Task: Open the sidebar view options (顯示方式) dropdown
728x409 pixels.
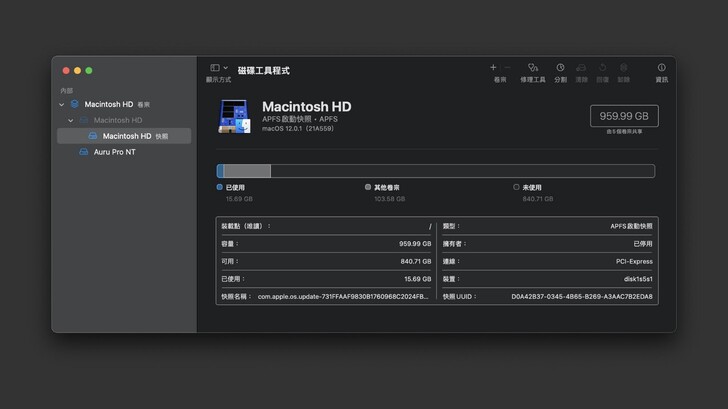Action: pyautogui.click(x=219, y=68)
